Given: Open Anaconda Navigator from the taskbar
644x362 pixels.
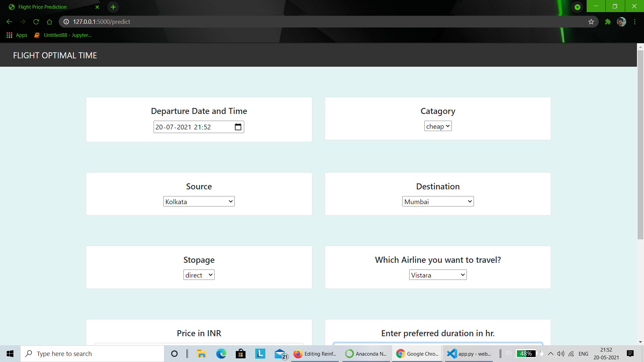Looking at the screenshot, I should click(x=349, y=354).
